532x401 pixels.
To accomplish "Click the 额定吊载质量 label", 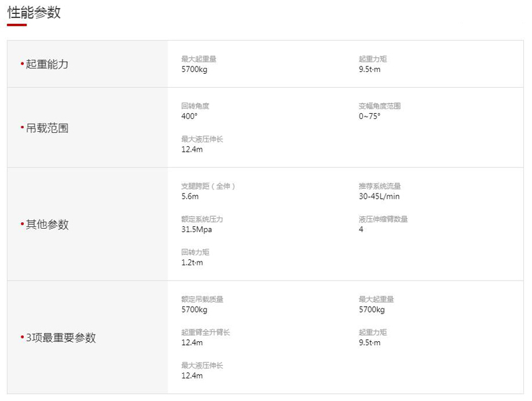I will pos(202,299).
